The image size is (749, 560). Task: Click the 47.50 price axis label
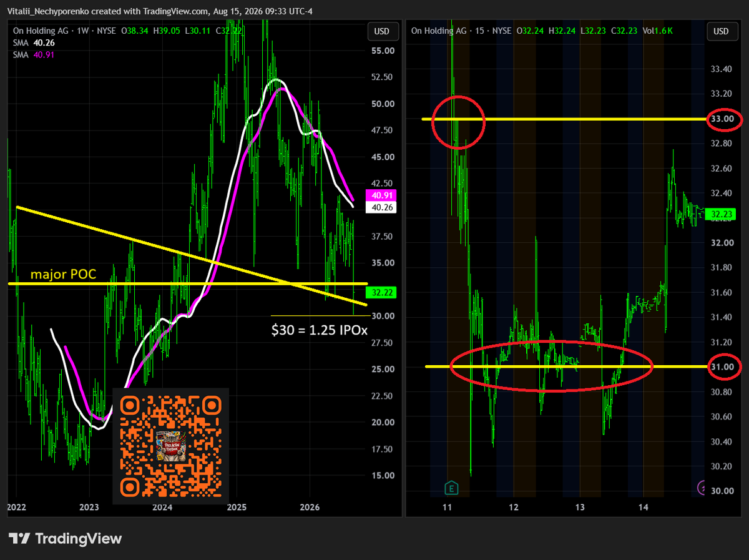point(382,130)
